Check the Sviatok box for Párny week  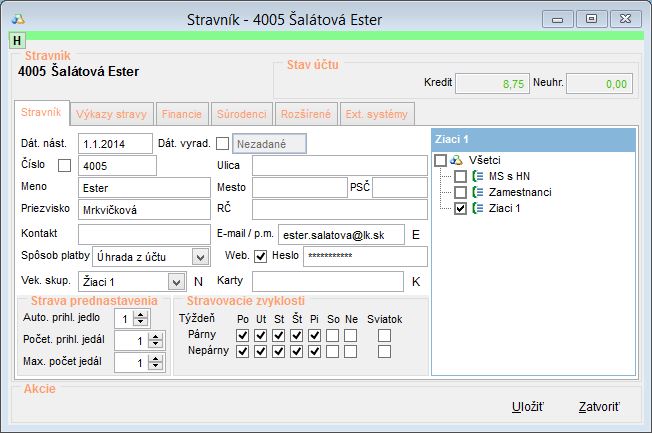tap(384, 334)
